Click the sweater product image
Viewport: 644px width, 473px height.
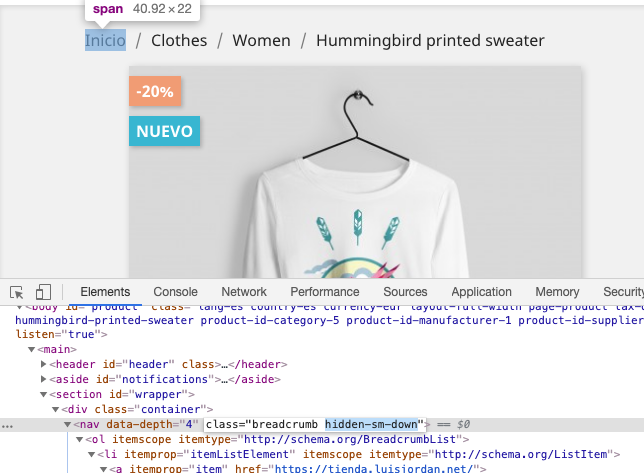355,172
